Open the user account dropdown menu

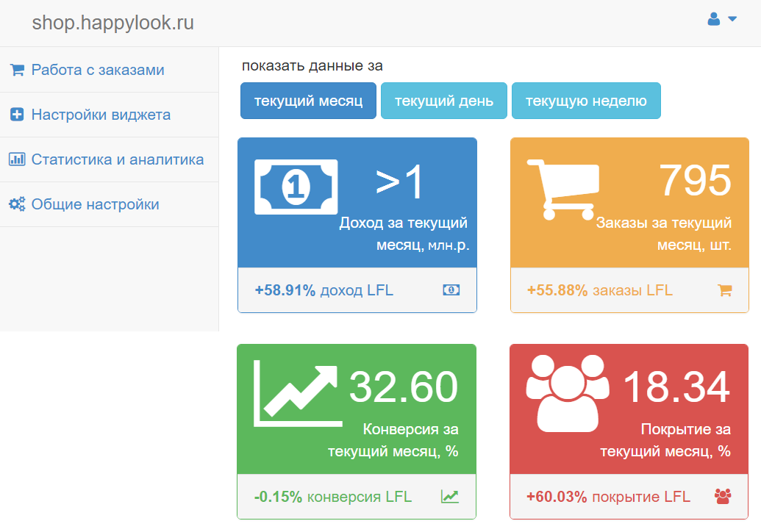(x=721, y=20)
